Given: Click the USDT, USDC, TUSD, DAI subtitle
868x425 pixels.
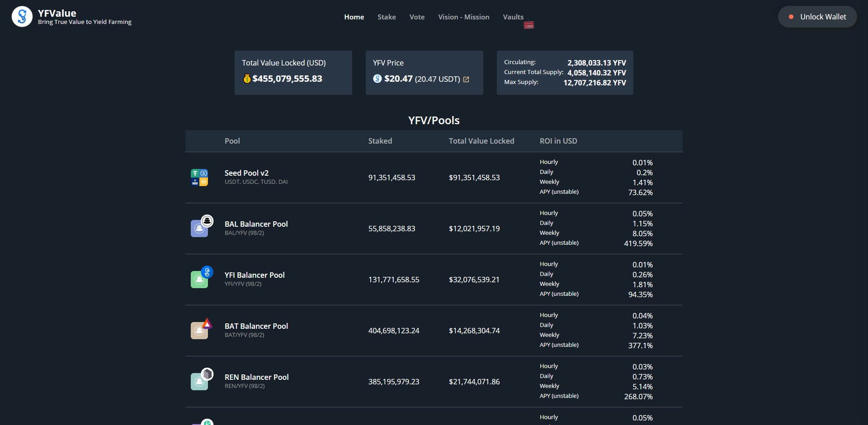Looking at the screenshot, I should point(256,182).
